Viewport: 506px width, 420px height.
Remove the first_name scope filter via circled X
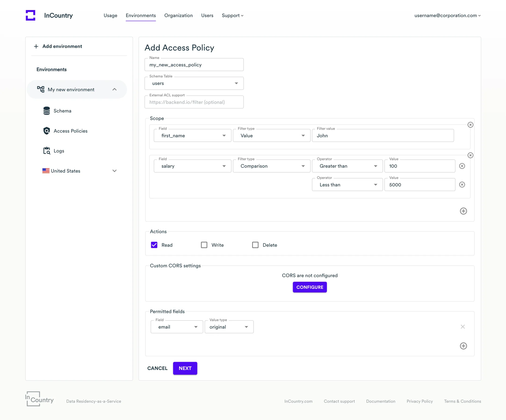pyautogui.click(x=470, y=125)
